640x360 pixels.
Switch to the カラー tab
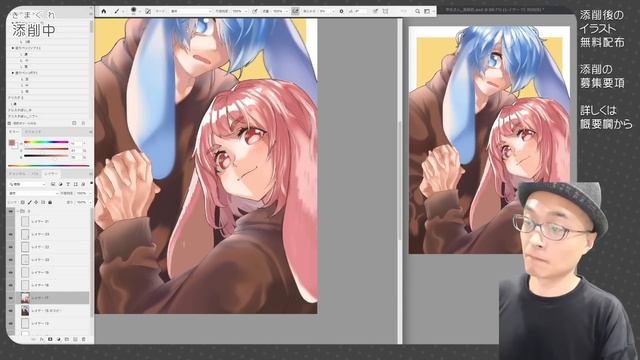14,132
